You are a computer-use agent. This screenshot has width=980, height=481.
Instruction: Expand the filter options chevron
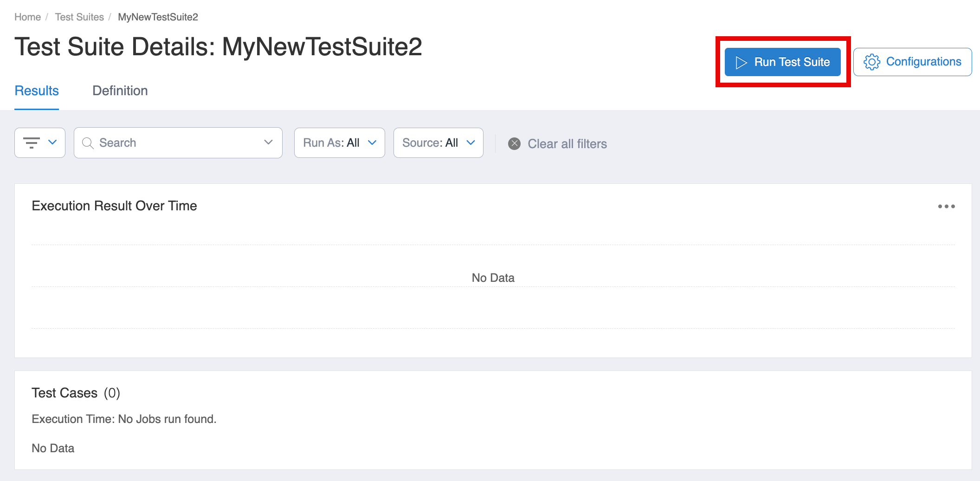tap(52, 142)
